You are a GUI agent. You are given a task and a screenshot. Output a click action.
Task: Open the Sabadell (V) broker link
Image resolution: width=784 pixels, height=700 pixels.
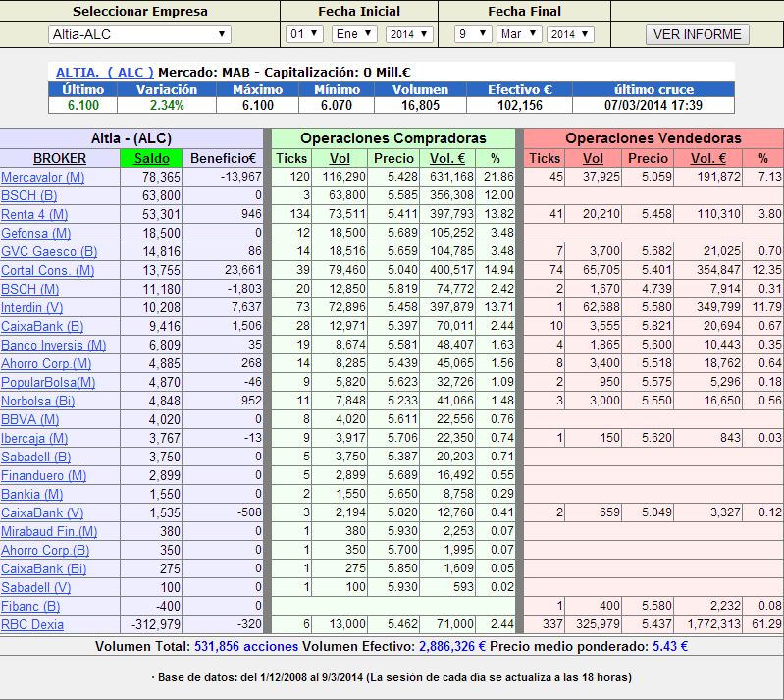[x=36, y=588]
